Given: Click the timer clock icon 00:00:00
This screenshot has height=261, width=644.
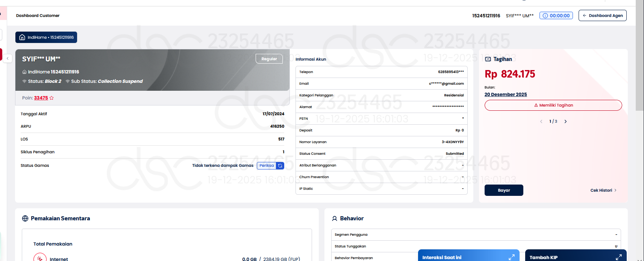Looking at the screenshot, I should (x=545, y=16).
